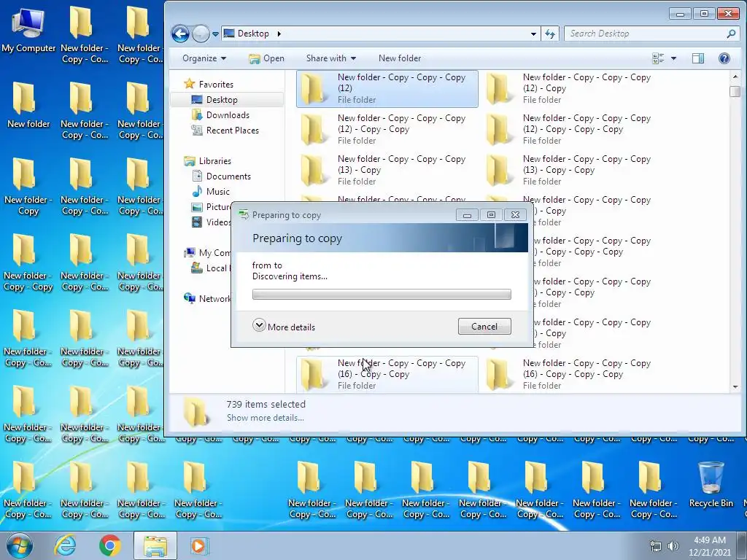Select the 'New folder - Copy - Copy' desktop icon
The image size is (747, 560).
tap(28, 262)
